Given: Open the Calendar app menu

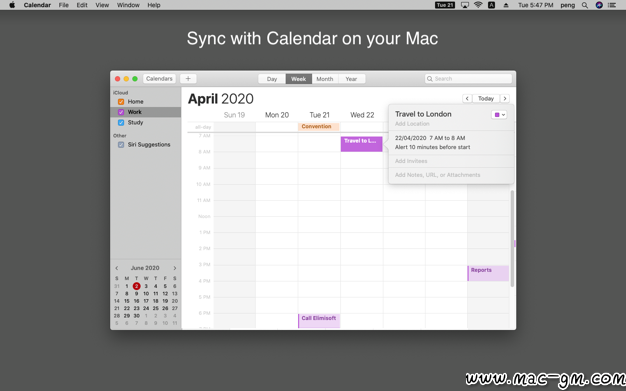Looking at the screenshot, I should point(37,5).
